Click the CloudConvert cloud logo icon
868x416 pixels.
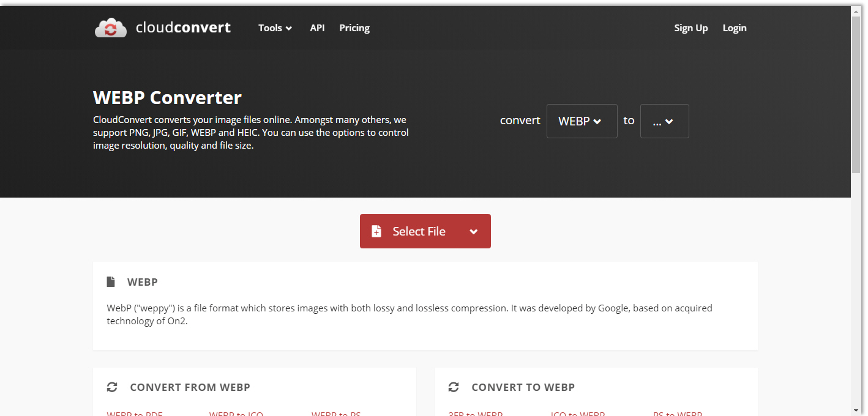tap(111, 28)
